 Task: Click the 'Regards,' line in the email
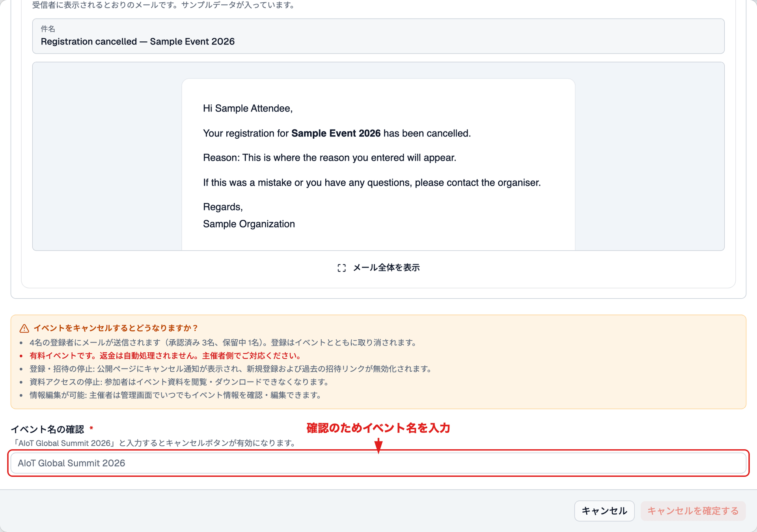click(223, 207)
